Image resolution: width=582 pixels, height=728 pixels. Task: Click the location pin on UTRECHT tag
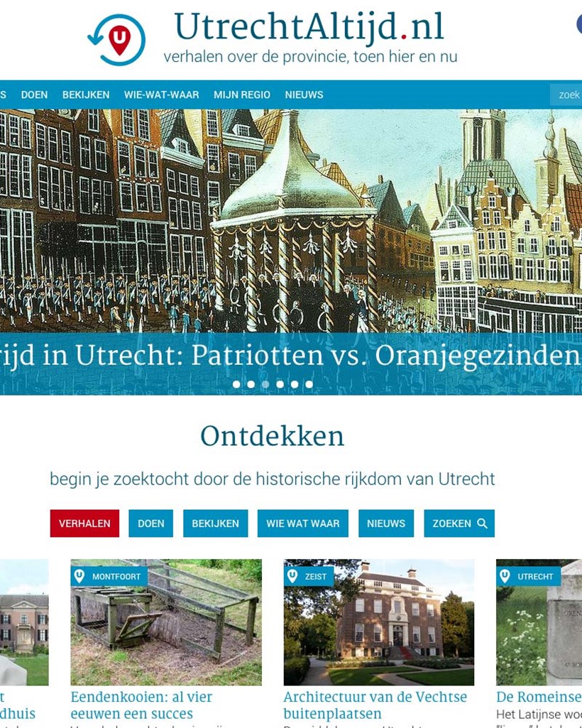pos(505,576)
